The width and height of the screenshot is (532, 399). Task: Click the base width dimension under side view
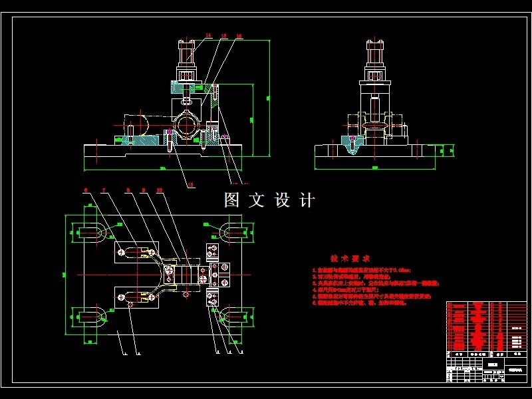click(375, 168)
